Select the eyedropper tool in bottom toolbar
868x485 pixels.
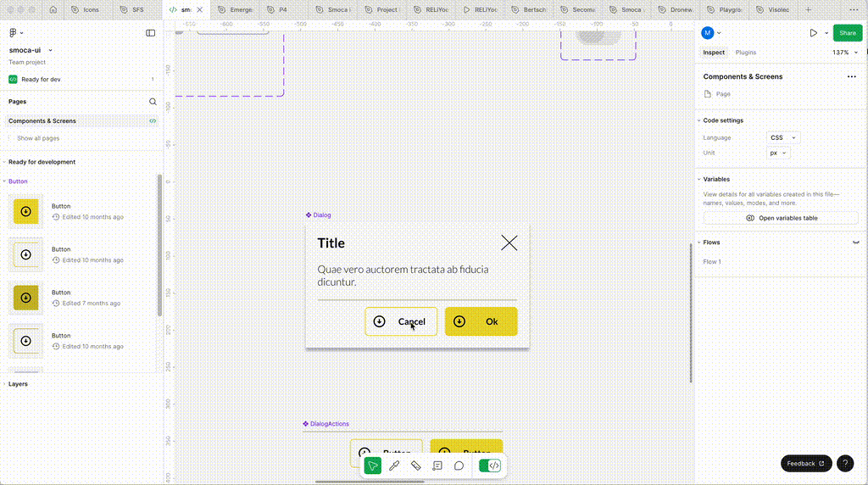pos(394,465)
